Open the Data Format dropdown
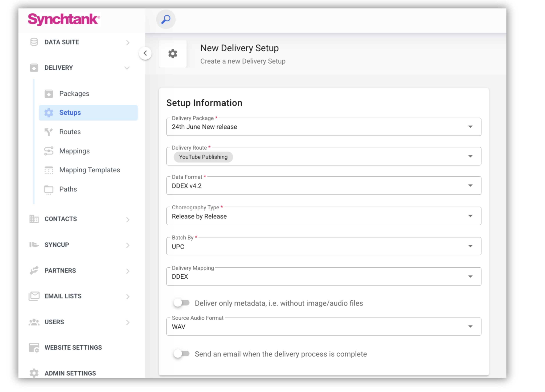Screen dimensions: 545x392 coord(324,186)
